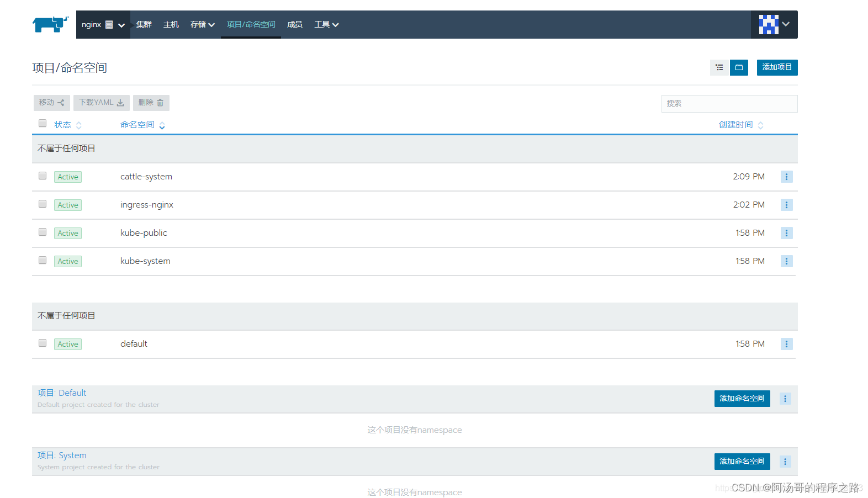
Task: Click the 移动 button
Action: pos(52,103)
